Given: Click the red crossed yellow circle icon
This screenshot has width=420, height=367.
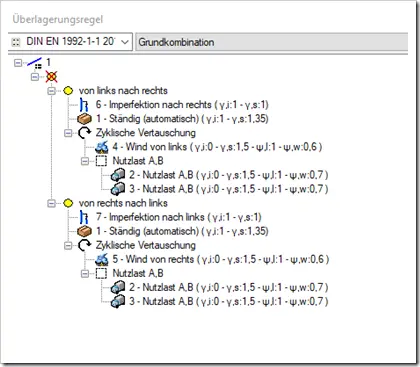Looking at the screenshot, I should tap(51, 77).
